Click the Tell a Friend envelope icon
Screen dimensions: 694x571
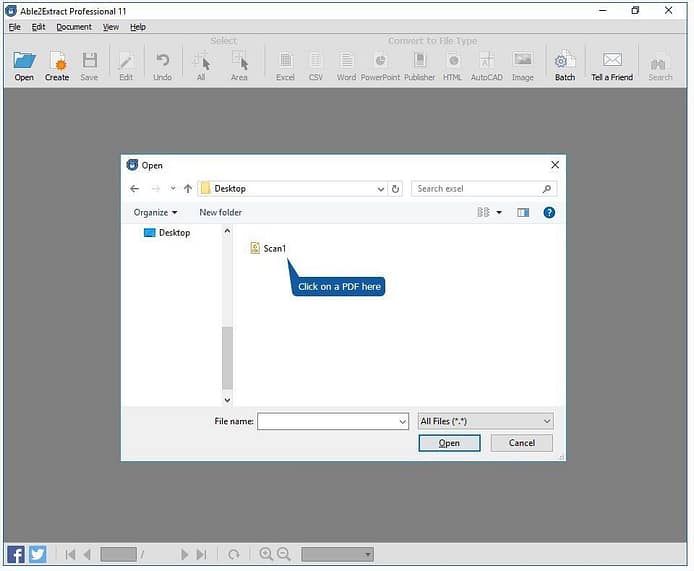click(612, 62)
